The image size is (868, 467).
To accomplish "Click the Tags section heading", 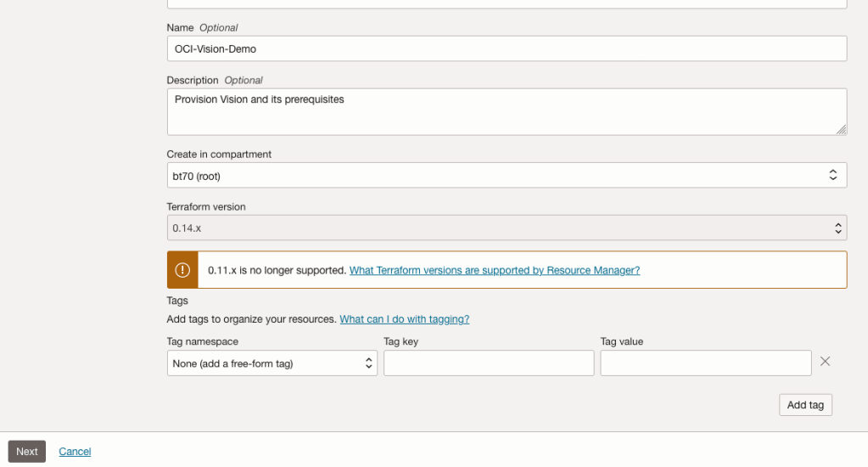I will (177, 301).
